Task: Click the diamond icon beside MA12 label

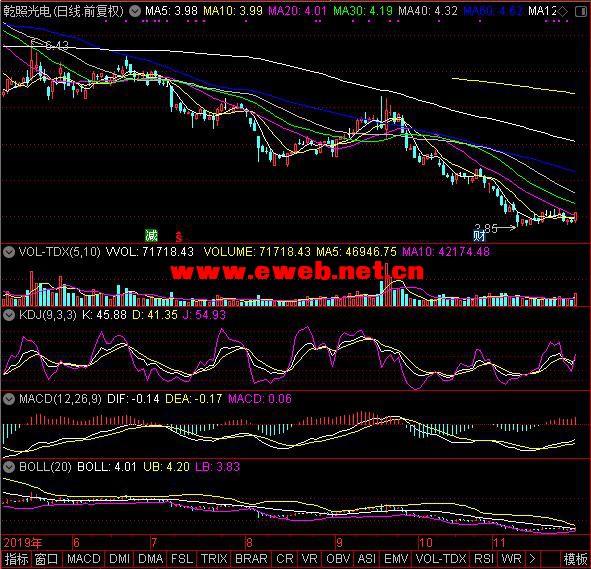Action: click(x=562, y=12)
